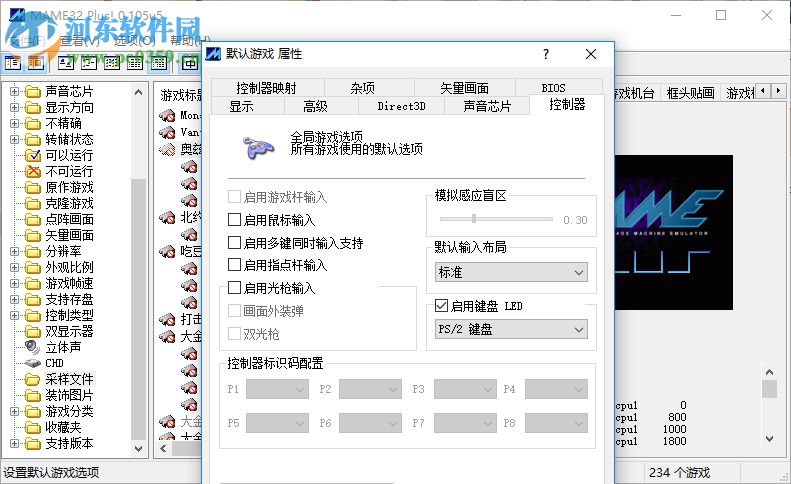This screenshot has height=484, width=791.
Task: Switch to the 声音芯片 tab in dialog
Action: [487, 106]
